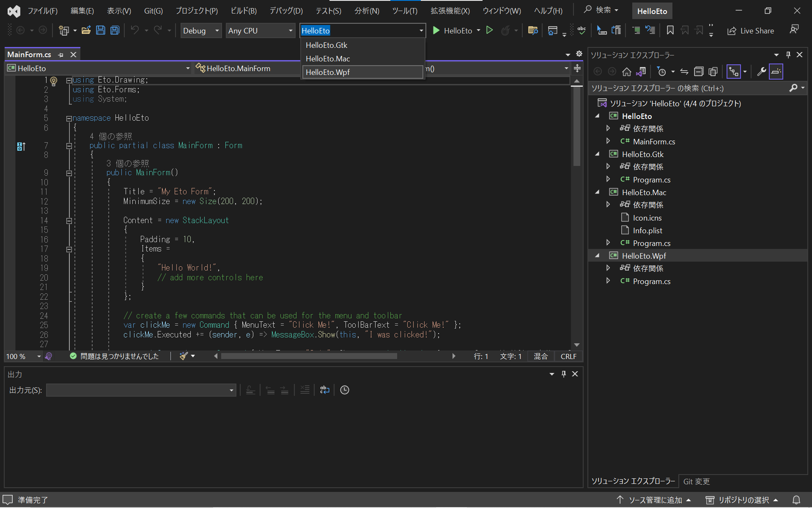Click Add to Source Control in status bar
Viewport: 812px width, 508px height.
653,500
